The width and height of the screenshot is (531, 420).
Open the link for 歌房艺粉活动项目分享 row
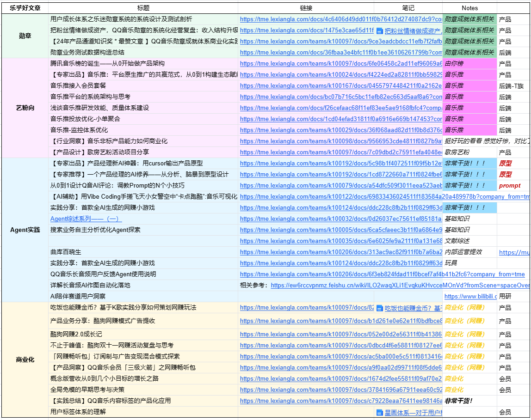pyautogui.click(x=341, y=152)
